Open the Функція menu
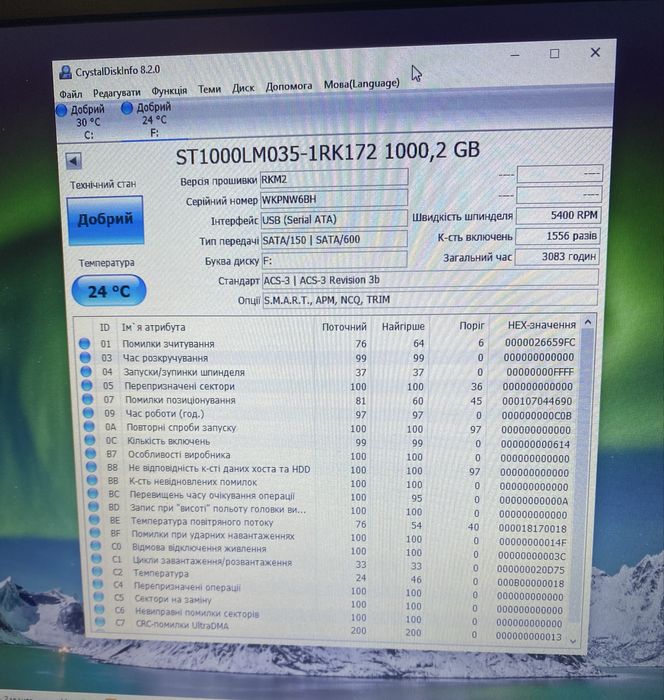Viewport: 664px width, 700px height. (x=169, y=91)
